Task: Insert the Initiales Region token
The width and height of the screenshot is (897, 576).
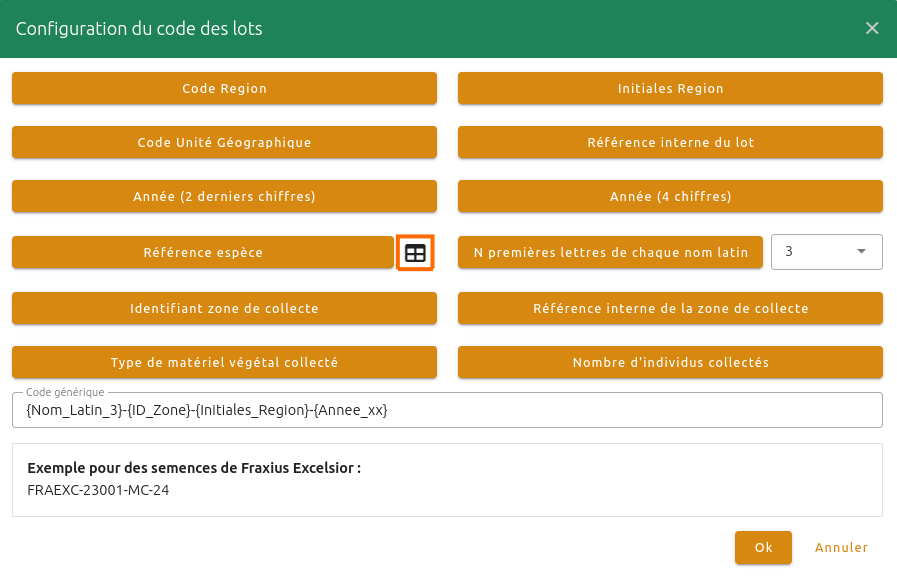Action: point(670,88)
